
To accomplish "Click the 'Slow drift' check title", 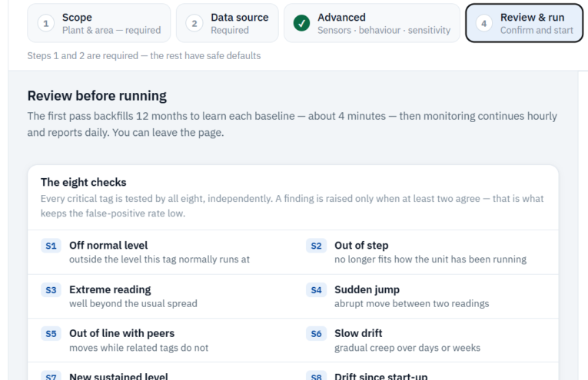I will (x=358, y=333).
